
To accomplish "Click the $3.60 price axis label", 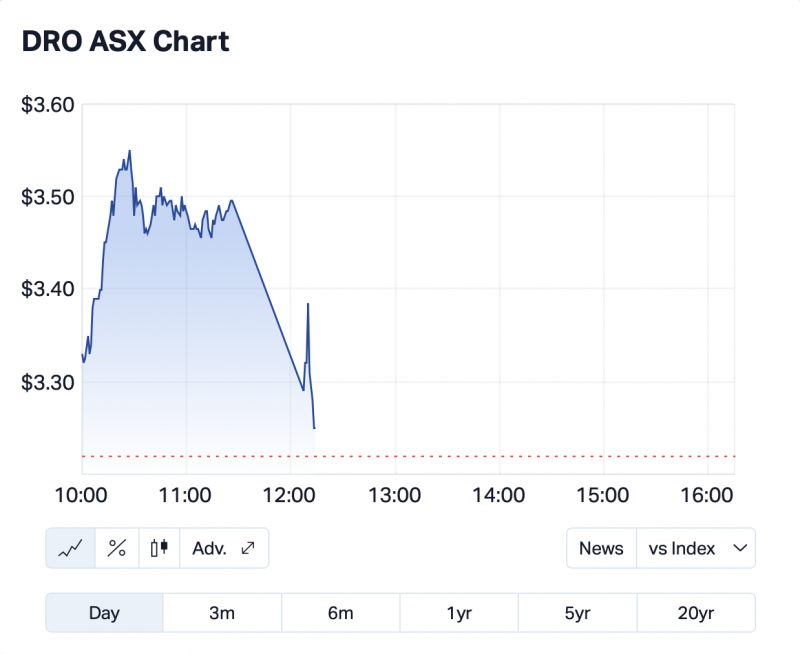I will pos(47,104).
